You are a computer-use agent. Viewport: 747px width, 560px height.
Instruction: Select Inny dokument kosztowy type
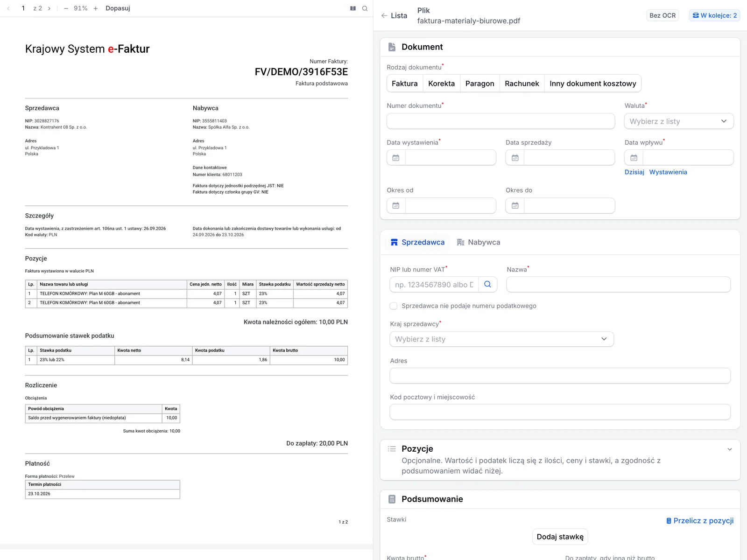593,84
